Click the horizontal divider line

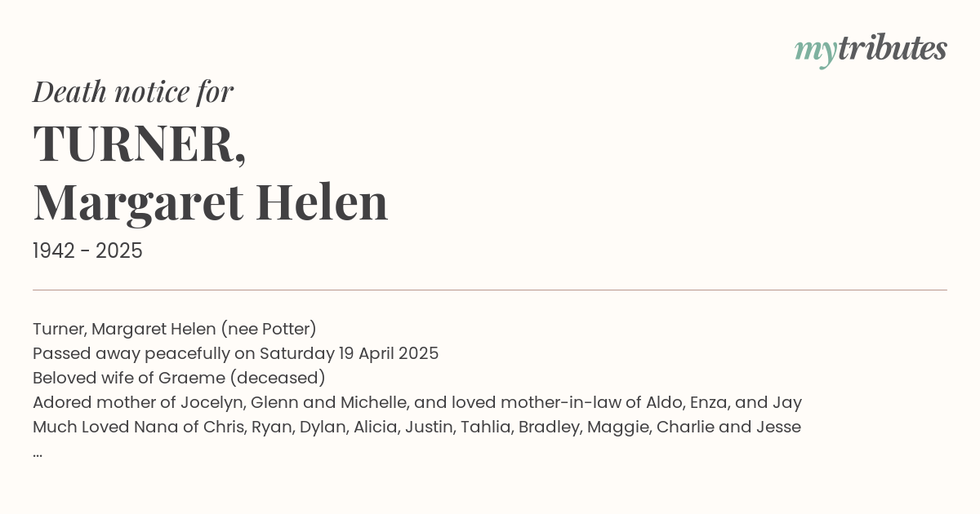490,290
